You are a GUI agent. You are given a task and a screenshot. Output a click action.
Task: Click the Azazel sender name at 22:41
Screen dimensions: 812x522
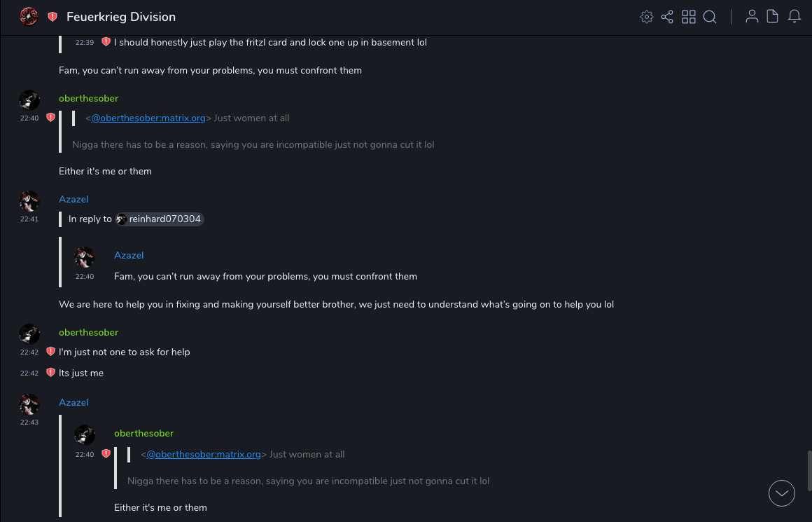(x=73, y=200)
